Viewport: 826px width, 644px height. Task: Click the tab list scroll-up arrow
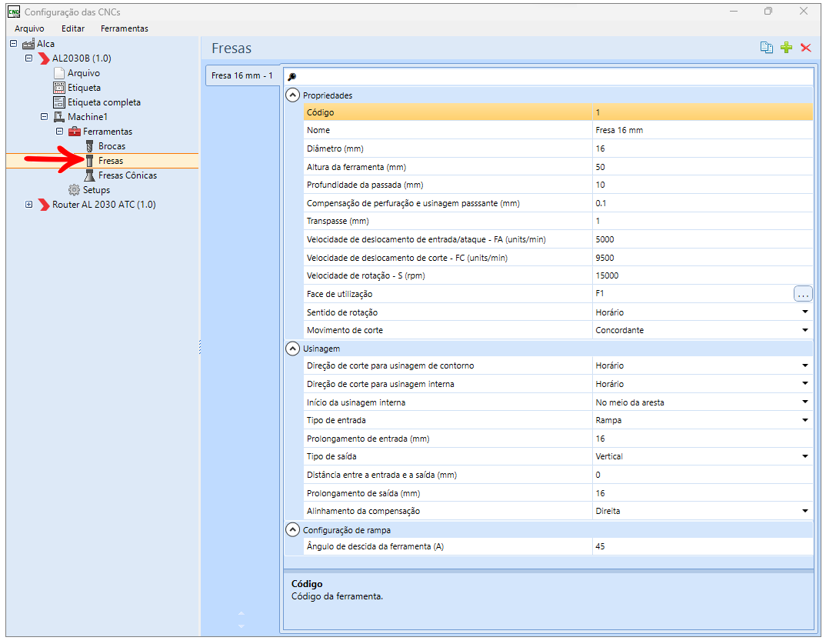241,613
